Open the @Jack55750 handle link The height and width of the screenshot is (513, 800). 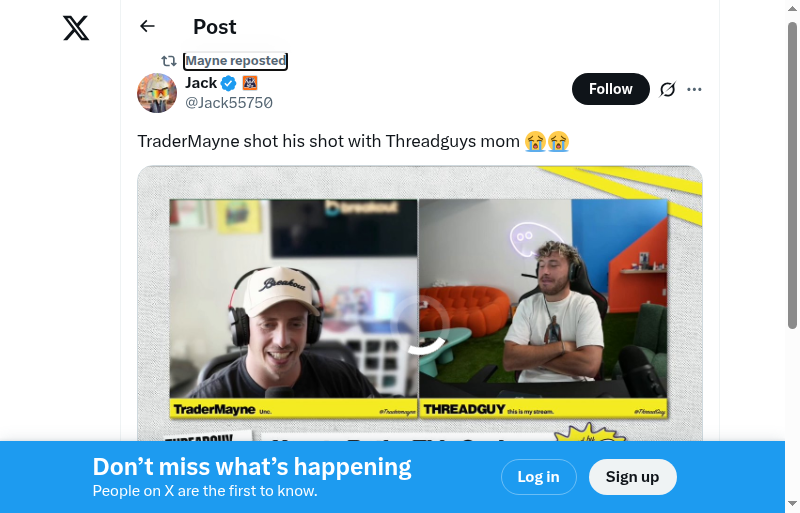pyautogui.click(x=229, y=103)
